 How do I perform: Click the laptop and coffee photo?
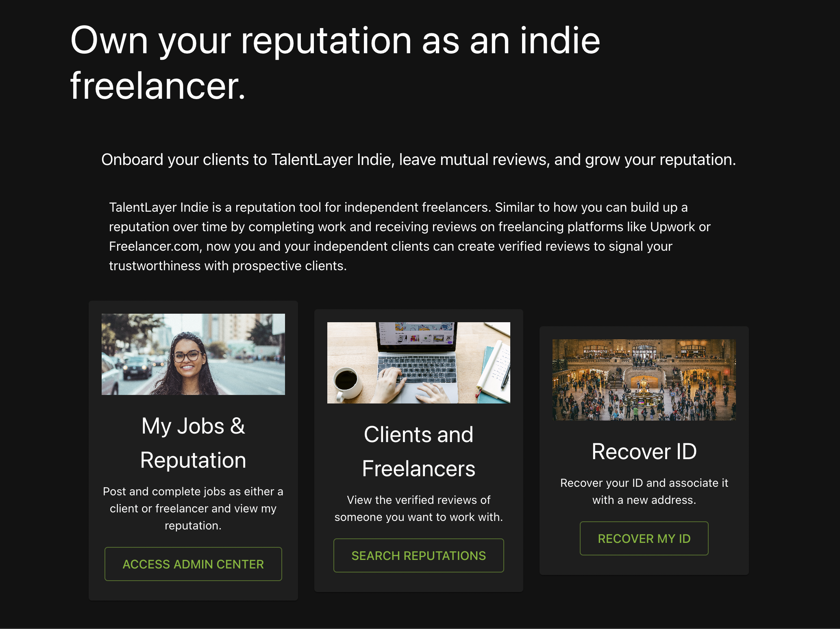418,362
